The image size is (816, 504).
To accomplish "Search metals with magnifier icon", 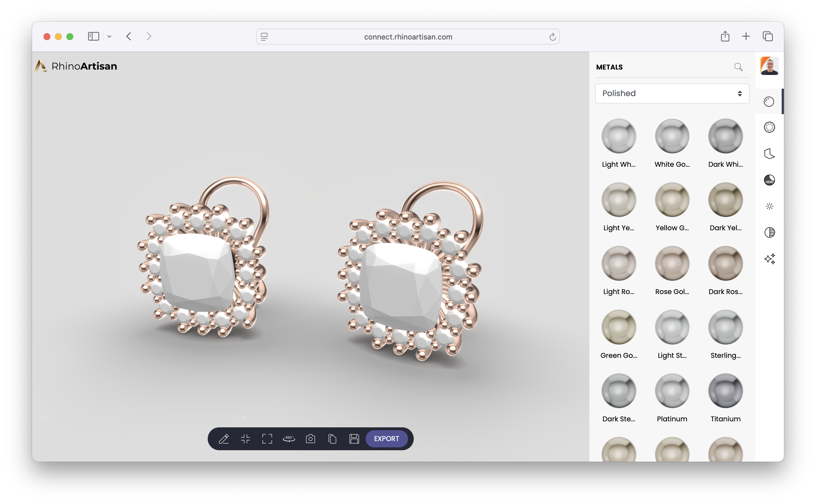I will click(738, 67).
